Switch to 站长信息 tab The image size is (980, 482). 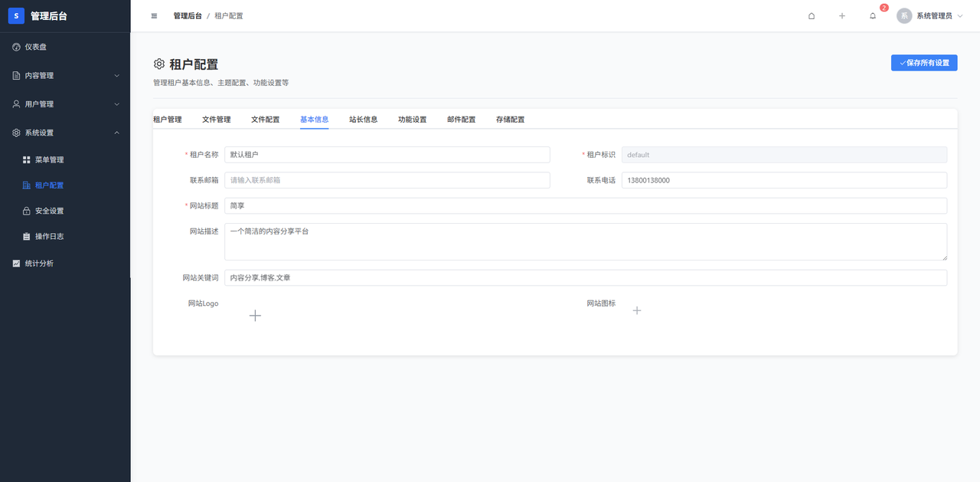tap(364, 120)
